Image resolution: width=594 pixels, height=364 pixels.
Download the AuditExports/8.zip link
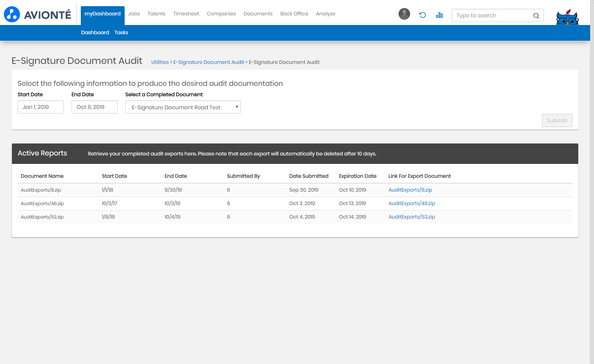point(410,190)
